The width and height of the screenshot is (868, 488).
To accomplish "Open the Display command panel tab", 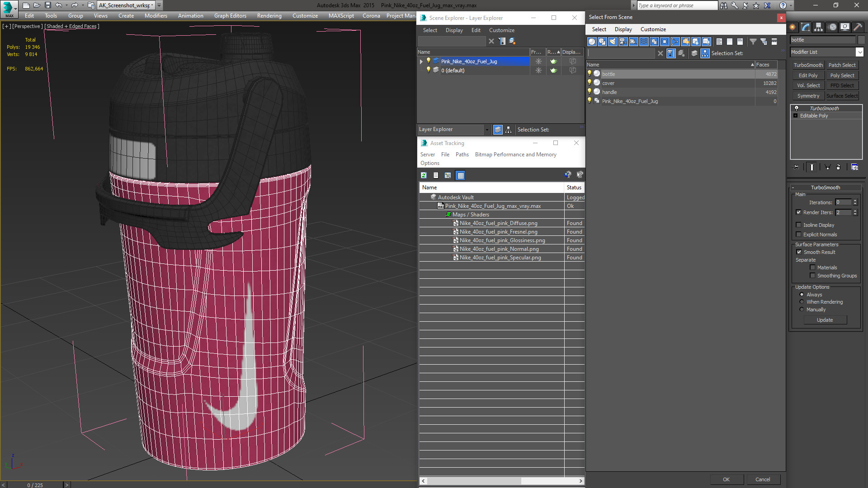I will pyautogui.click(x=845, y=27).
